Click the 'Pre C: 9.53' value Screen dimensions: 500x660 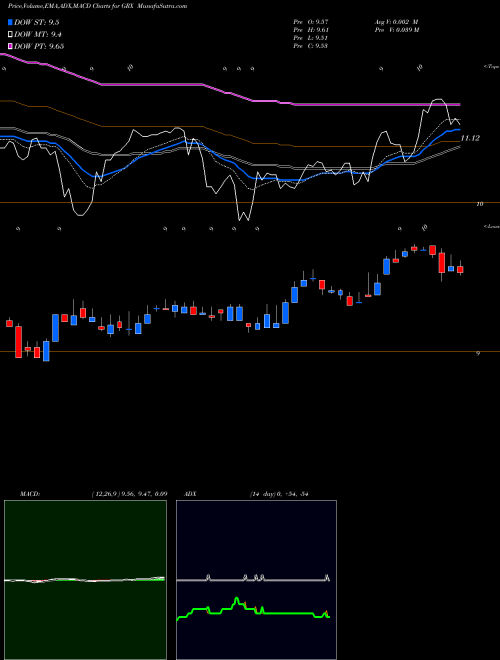[311, 46]
